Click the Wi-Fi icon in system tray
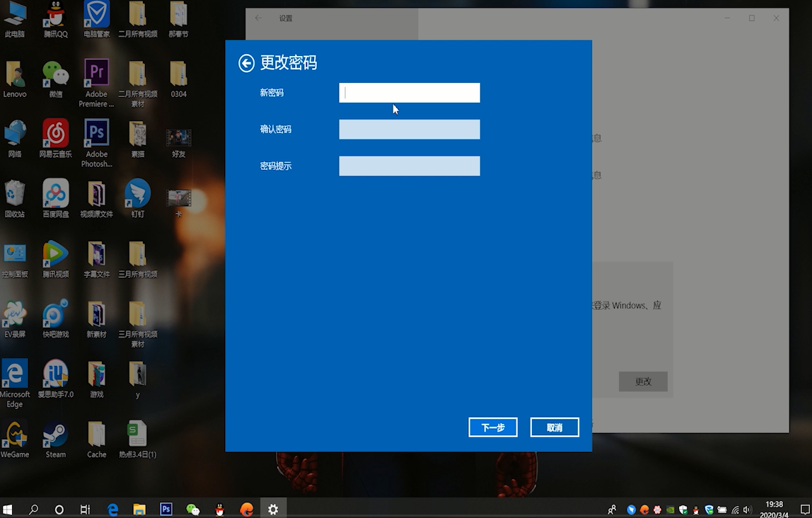 734,509
